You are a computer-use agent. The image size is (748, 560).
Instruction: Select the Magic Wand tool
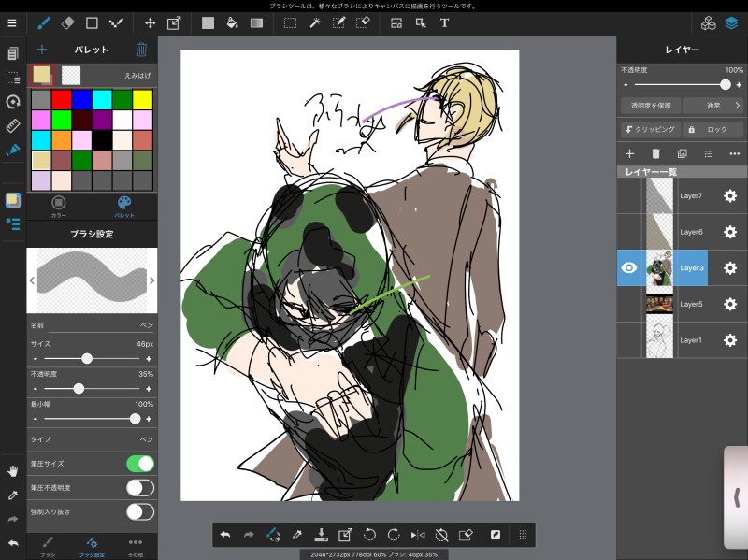[x=314, y=22]
